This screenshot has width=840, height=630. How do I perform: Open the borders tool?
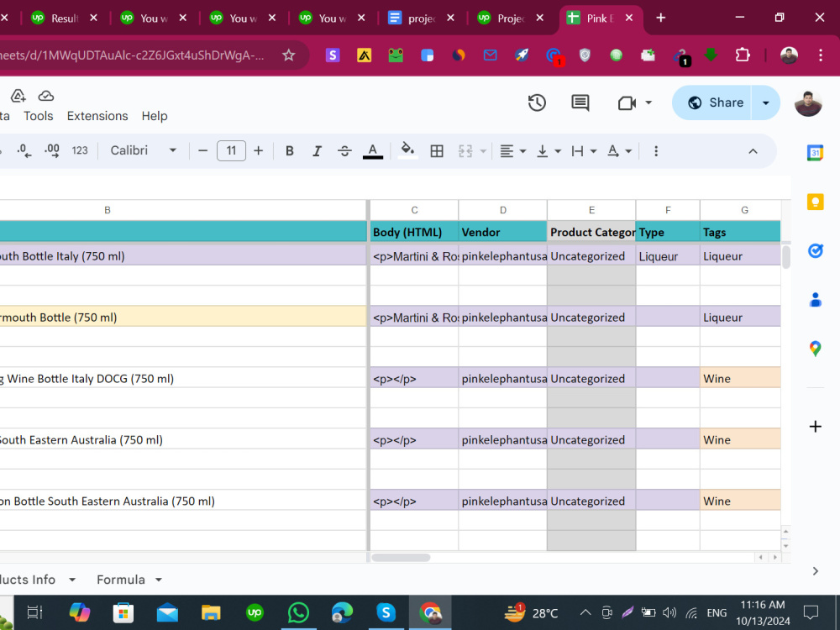point(437,151)
